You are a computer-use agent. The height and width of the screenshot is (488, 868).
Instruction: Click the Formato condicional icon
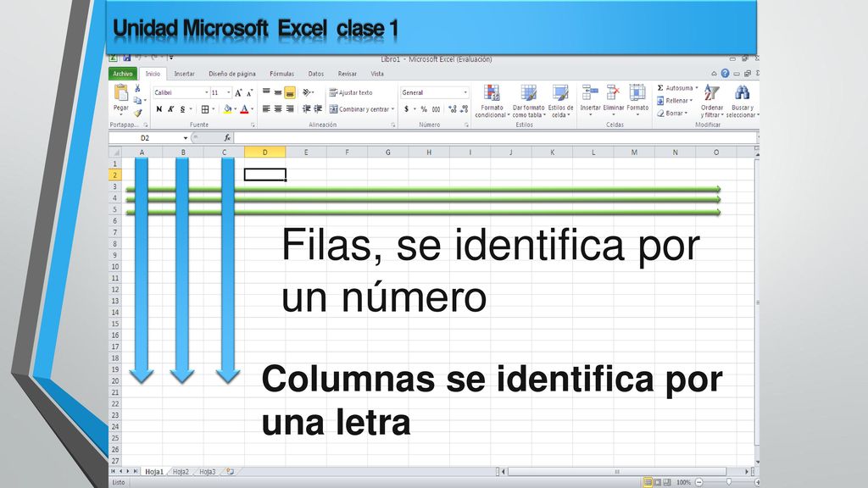pyautogui.click(x=492, y=93)
